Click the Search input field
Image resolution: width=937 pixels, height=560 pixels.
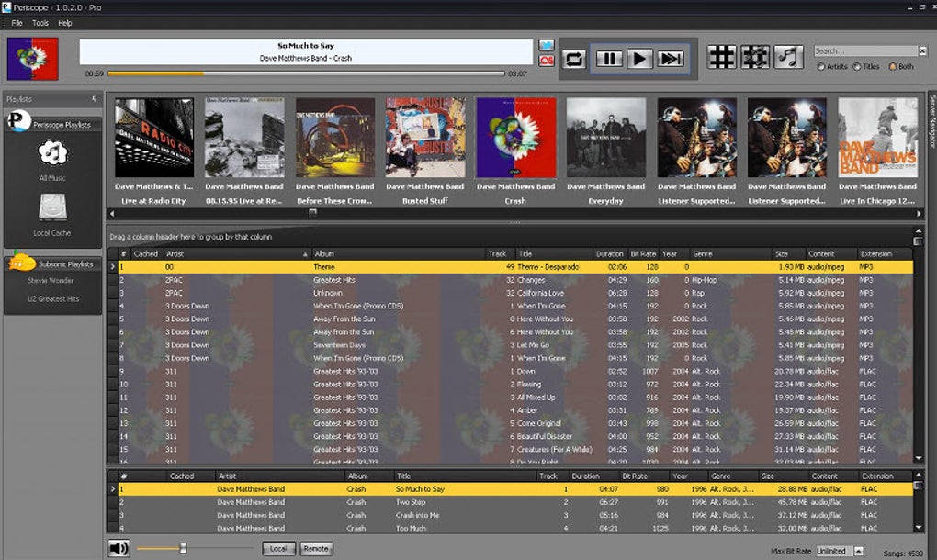tap(866, 50)
